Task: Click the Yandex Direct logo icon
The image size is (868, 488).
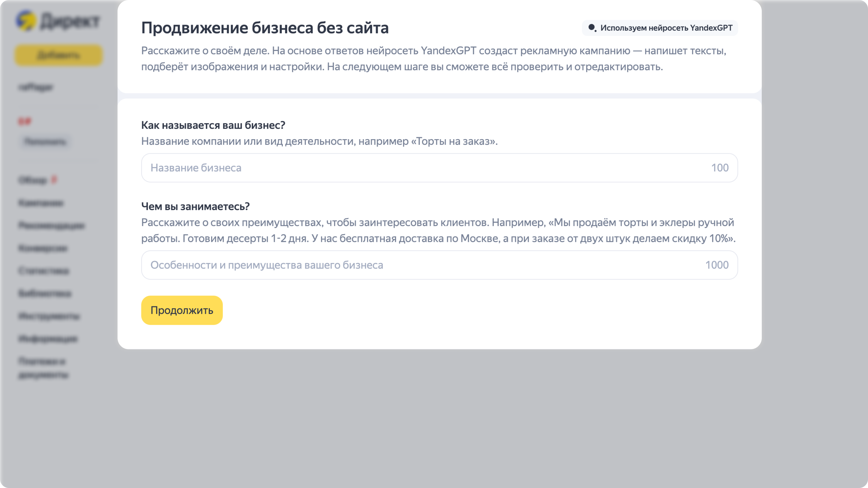Action: pos(26,21)
